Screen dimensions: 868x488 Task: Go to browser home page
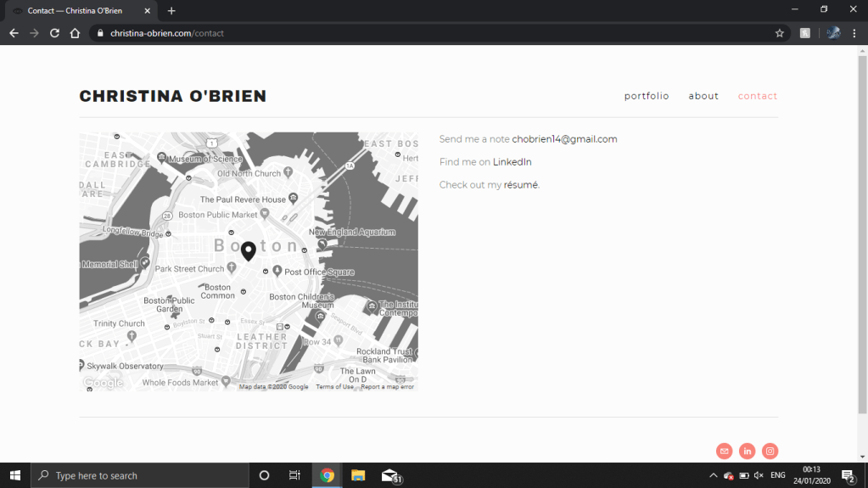75,33
